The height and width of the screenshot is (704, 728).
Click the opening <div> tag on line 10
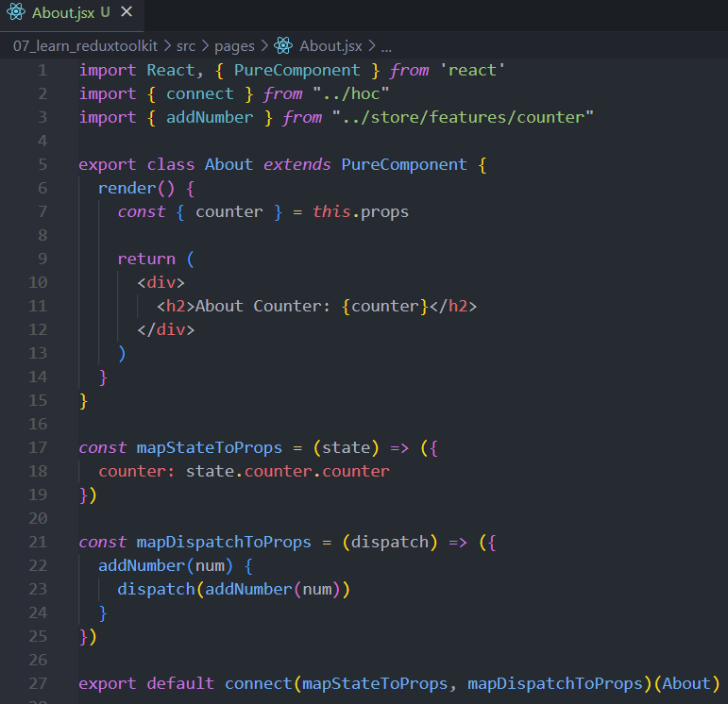[161, 282]
